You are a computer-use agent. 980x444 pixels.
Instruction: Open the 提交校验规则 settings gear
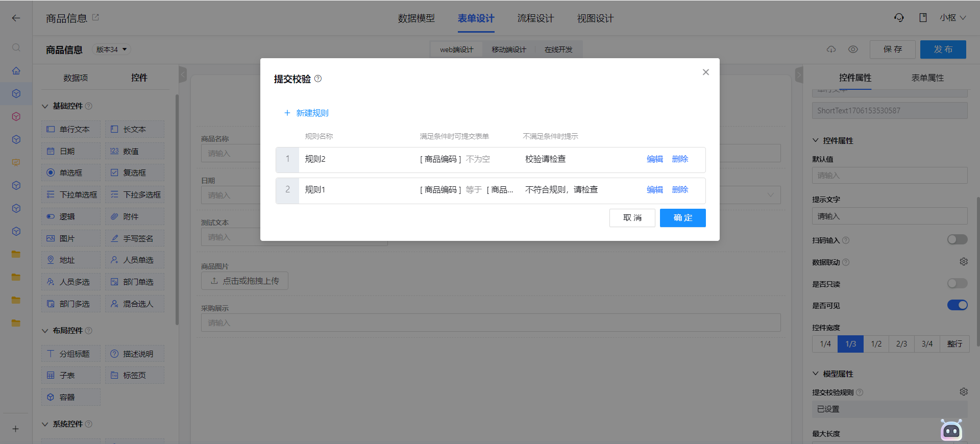963,392
